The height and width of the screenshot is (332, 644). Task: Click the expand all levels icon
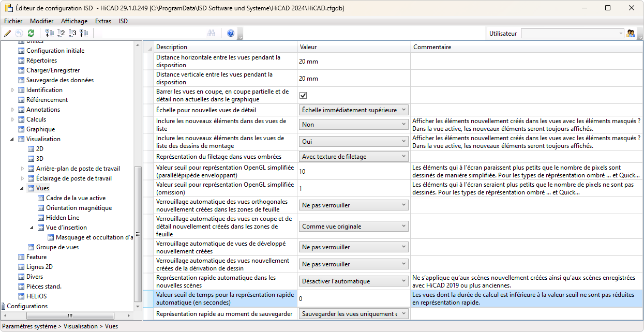coord(84,33)
